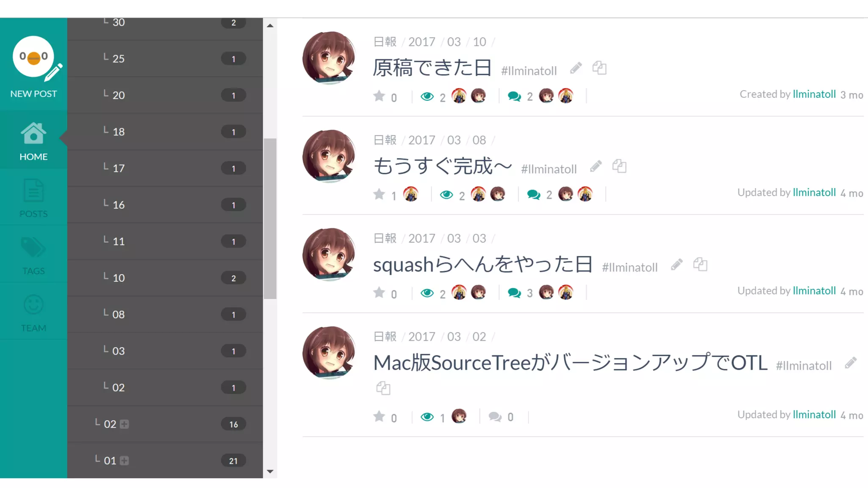Click the comments icon on squashらへんをやった日
Image resolution: width=868 pixels, height=488 pixels.
click(514, 293)
